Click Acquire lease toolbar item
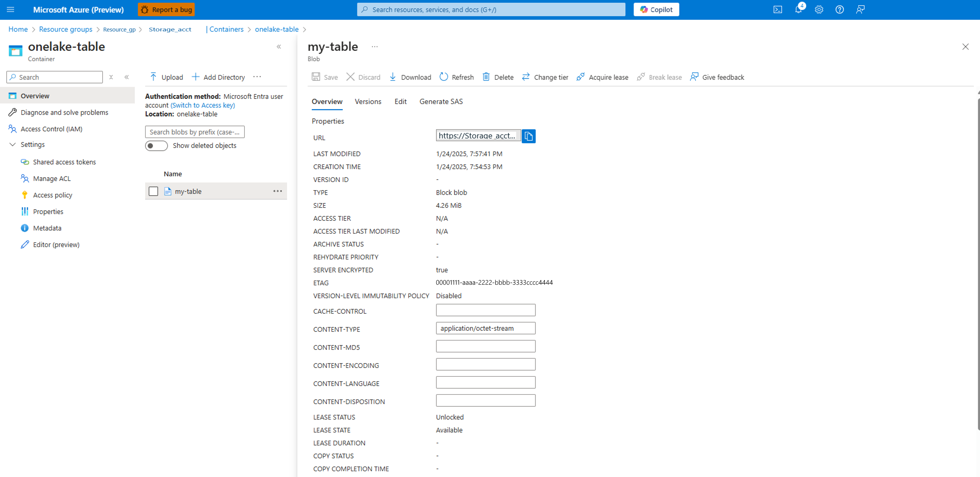 click(602, 77)
